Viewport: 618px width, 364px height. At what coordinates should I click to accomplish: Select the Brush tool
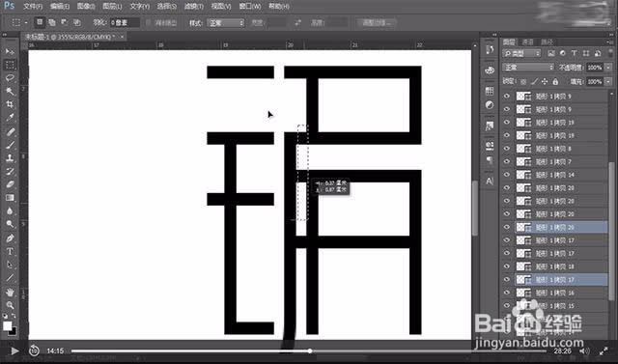click(x=10, y=145)
